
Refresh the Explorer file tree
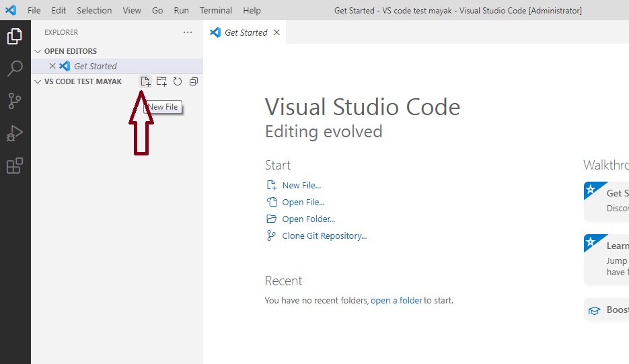click(x=178, y=81)
